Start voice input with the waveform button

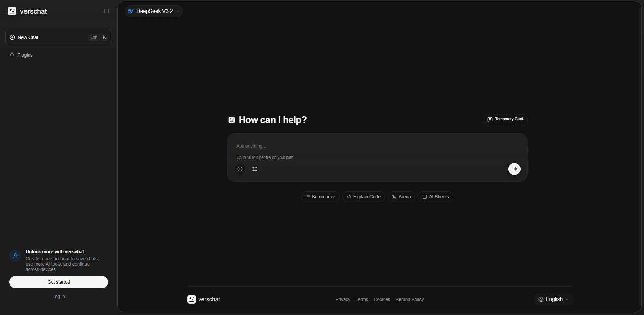coord(514,169)
